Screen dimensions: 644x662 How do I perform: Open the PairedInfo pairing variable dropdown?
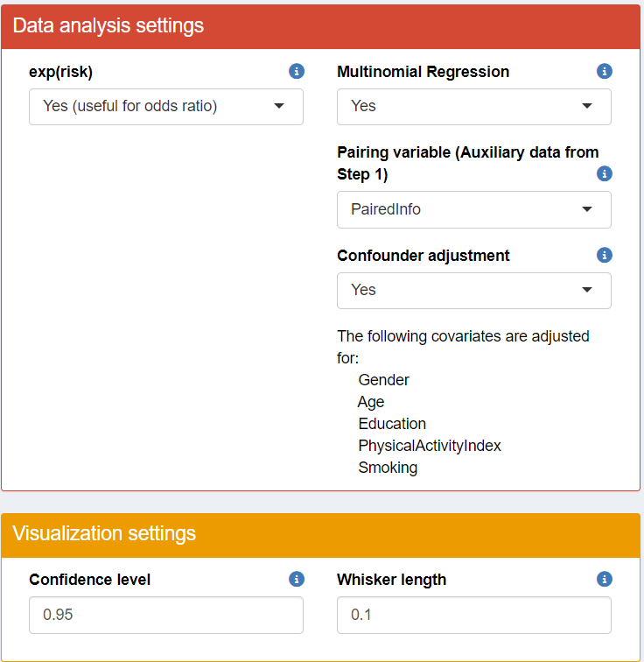(473, 209)
